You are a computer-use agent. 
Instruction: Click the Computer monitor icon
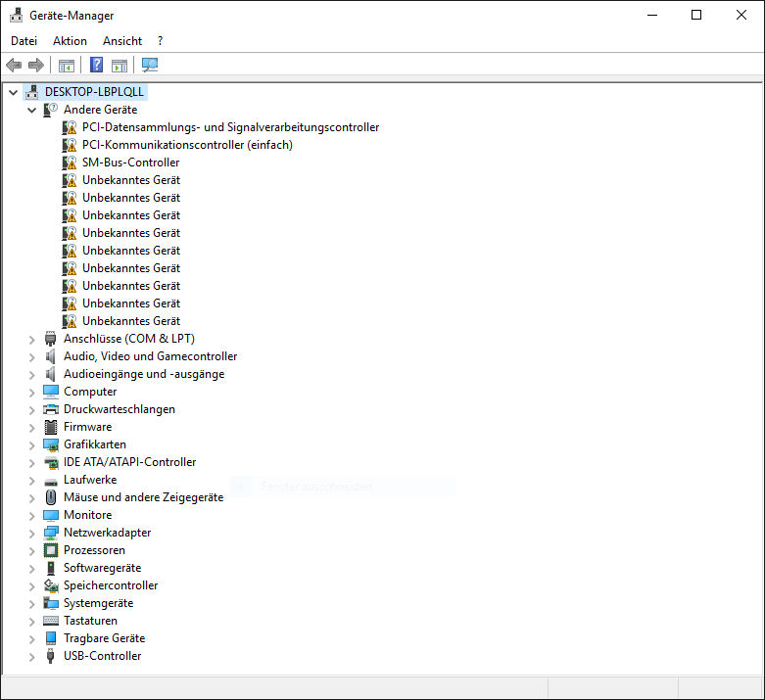[51, 392]
